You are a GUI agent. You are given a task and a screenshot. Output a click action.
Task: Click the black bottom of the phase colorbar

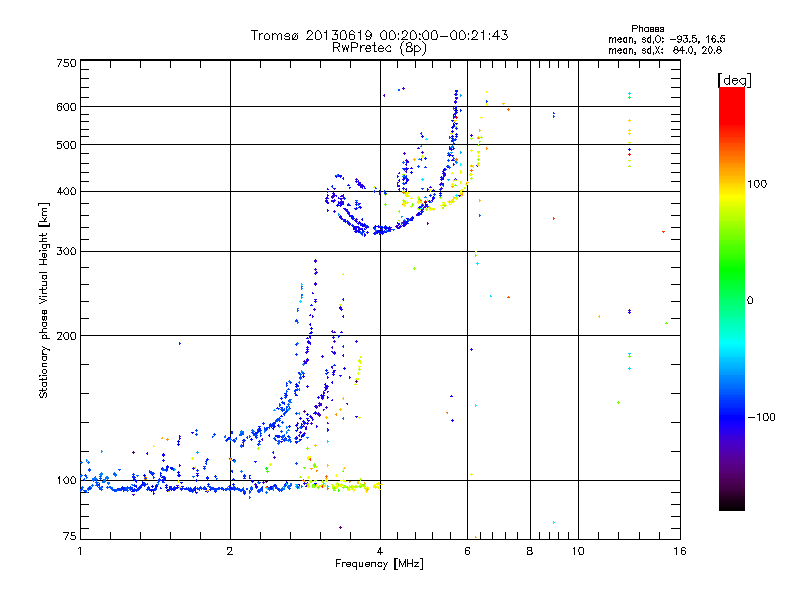tap(732, 504)
